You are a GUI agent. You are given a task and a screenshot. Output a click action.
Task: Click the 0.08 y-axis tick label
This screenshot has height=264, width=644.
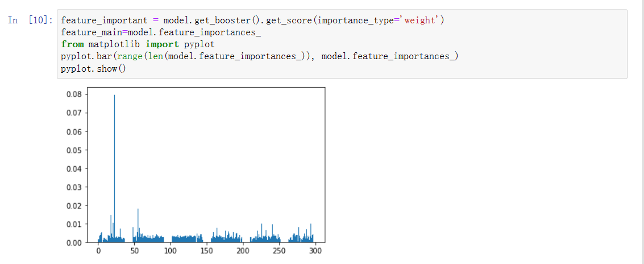coord(74,94)
